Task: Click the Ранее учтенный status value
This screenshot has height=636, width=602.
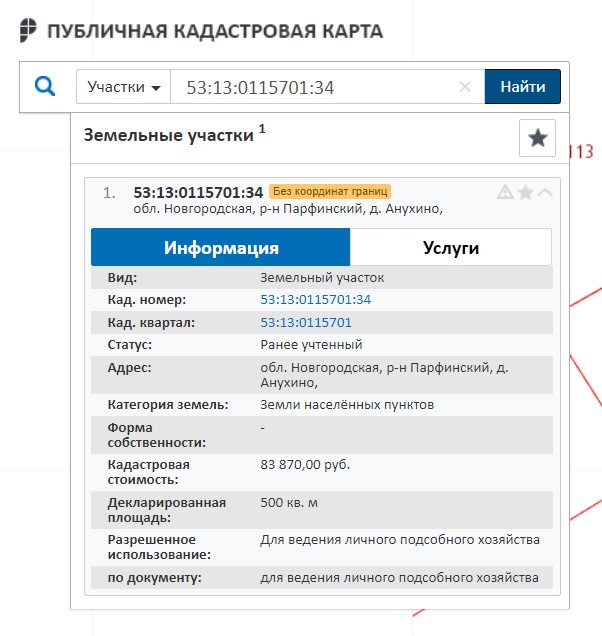Action: point(311,345)
